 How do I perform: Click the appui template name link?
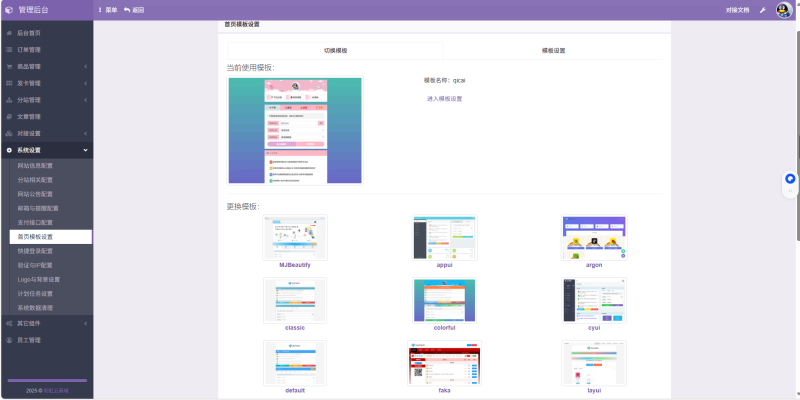tap(444, 265)
